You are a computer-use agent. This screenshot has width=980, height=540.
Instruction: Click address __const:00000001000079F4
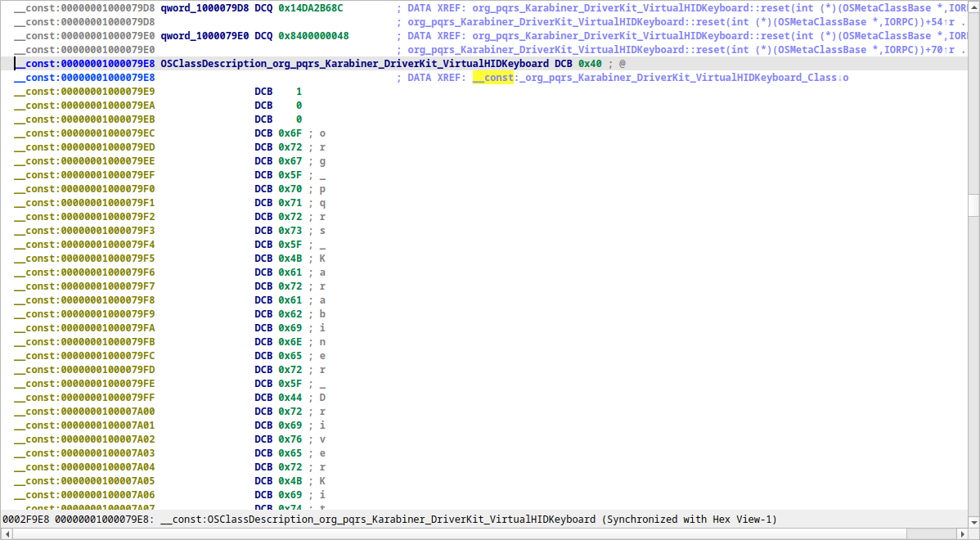coord(84,245)
